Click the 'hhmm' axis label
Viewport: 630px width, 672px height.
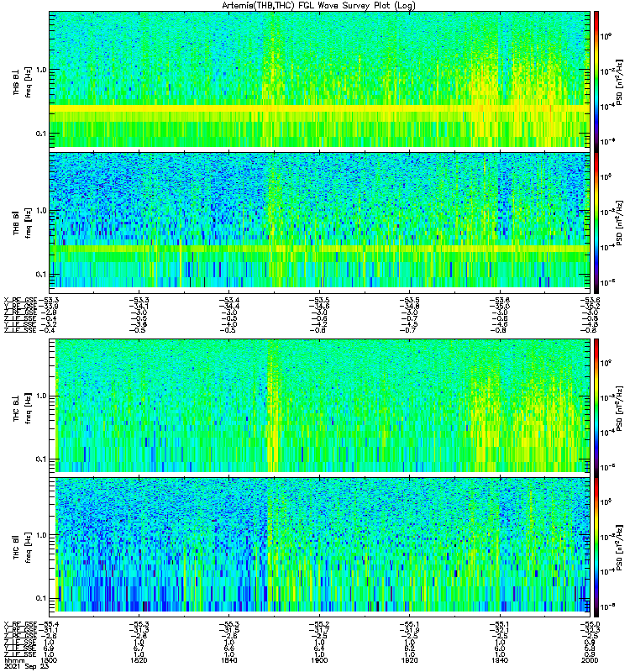point(13,660)
